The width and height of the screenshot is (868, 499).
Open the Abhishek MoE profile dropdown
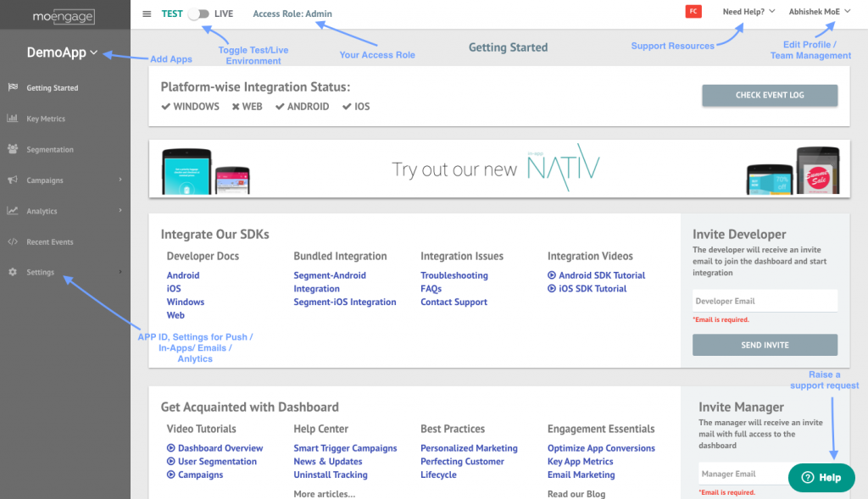[820, 12]
